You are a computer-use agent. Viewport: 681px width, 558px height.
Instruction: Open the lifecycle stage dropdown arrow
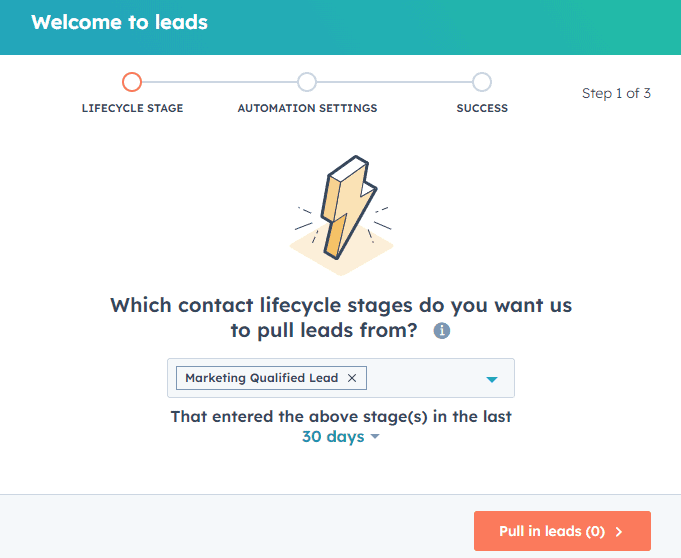pyautogui.click(x=492, y=380)
